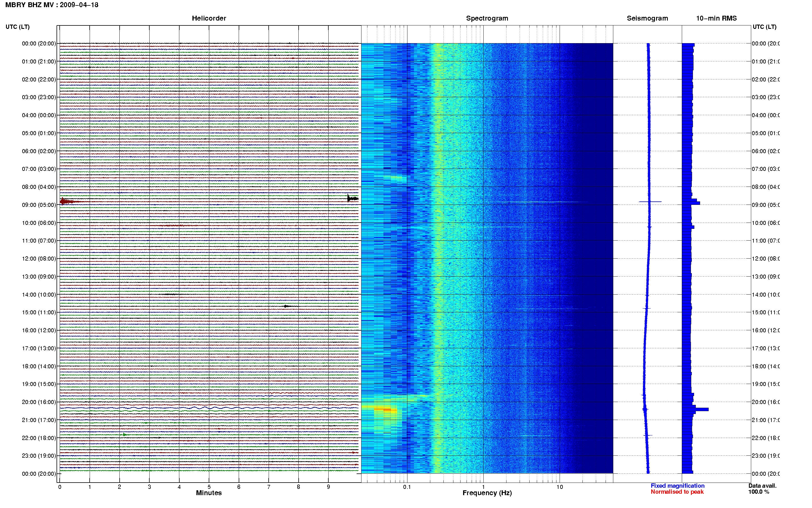Click the '100.0 %' availability value
The image size is (812, 508).
[759, 492]
